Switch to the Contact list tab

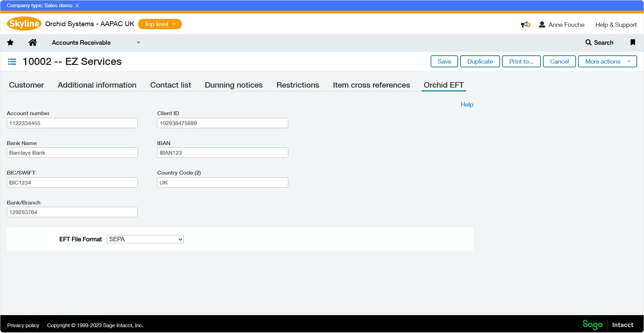tap(170, 85)
